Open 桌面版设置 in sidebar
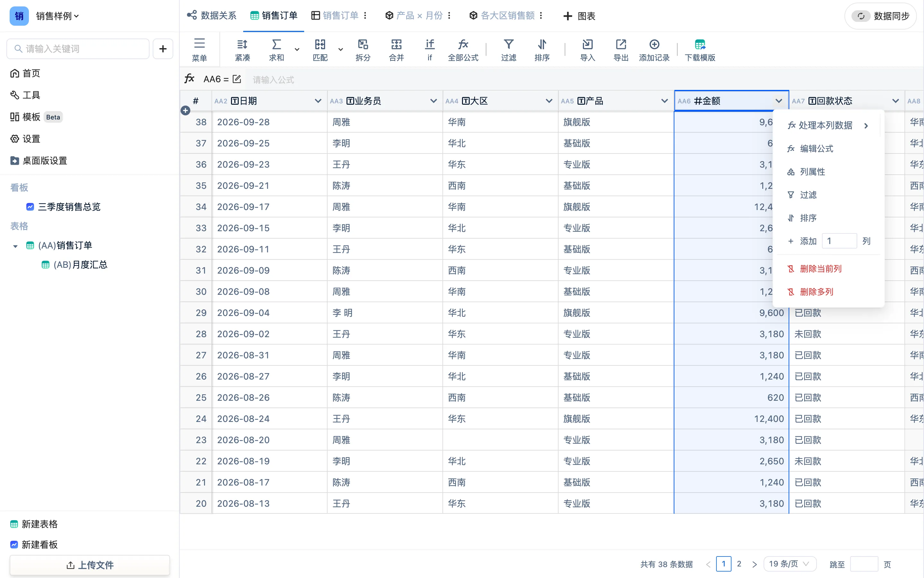 [38, 161]
